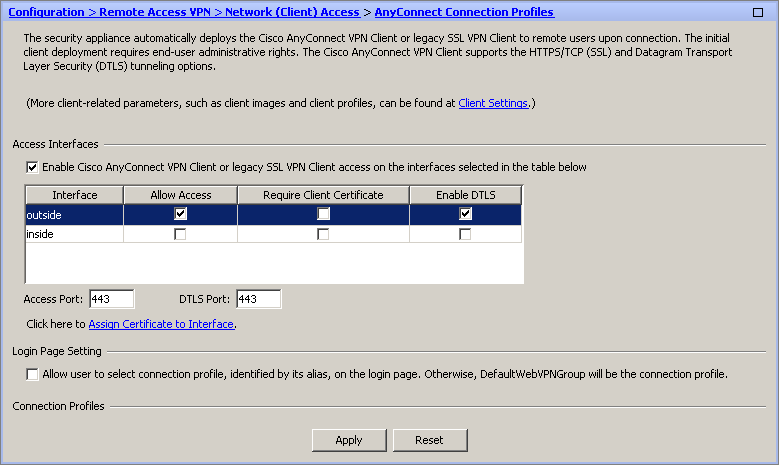
Task: Click the Allow Access column header
Action: pos(180,195)
